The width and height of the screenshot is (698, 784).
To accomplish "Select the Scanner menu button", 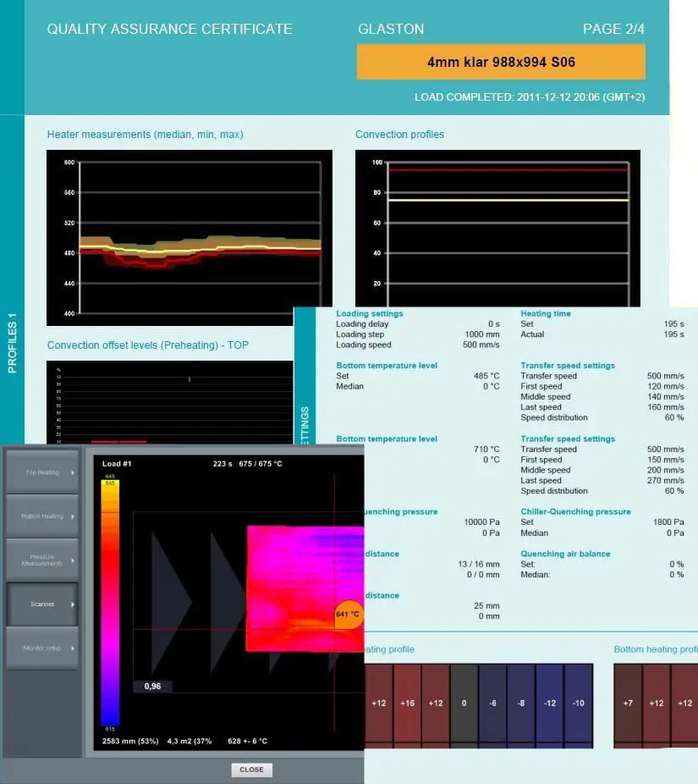I will point(42,604).
